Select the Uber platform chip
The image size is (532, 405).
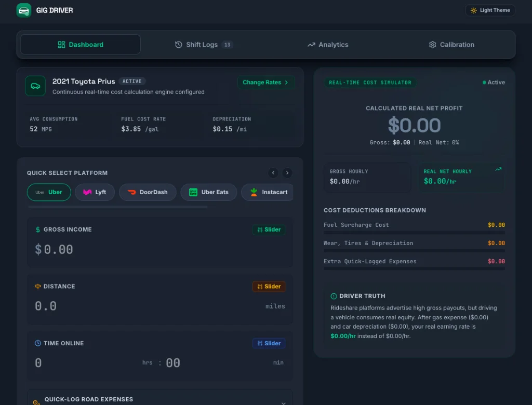[49, 192]
